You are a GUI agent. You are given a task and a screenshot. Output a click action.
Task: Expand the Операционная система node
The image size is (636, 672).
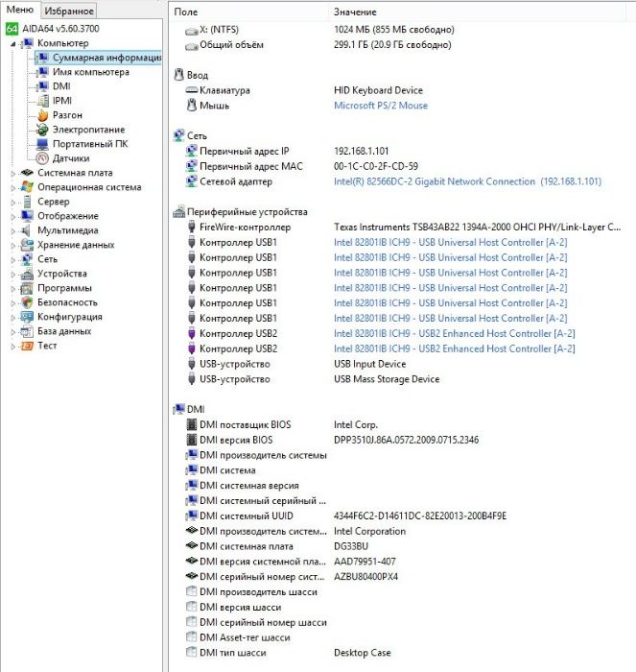pyautogui.click(x=12, y=188)
